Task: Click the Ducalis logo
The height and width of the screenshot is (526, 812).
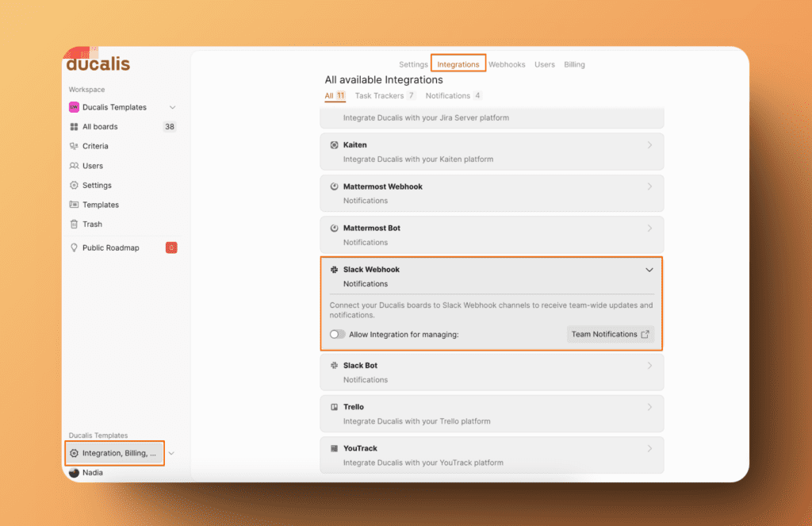Action: click(97, 62)
